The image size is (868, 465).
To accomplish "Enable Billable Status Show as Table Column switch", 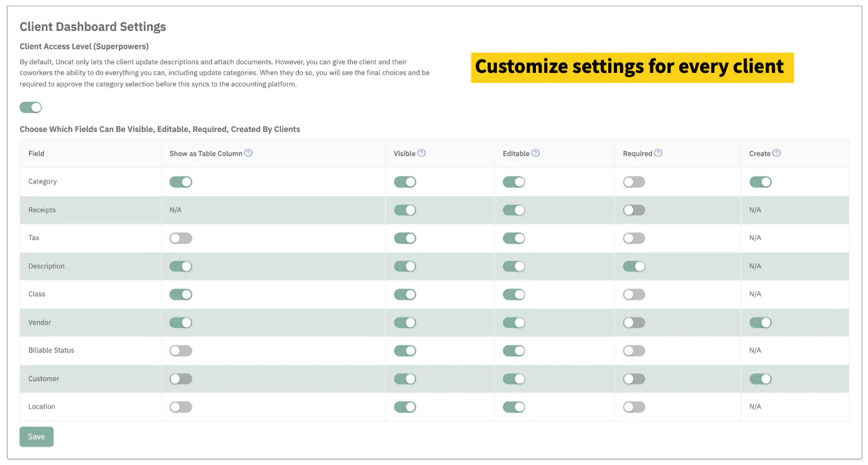I will click(x=181, y=351).
